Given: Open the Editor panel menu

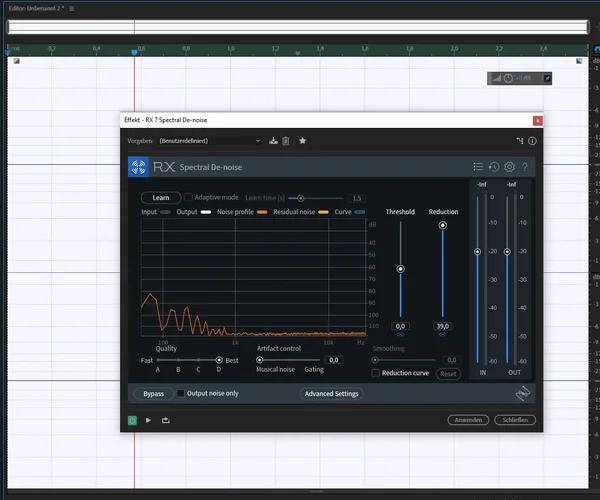Looking at the screenshot, I should [74, 7].
